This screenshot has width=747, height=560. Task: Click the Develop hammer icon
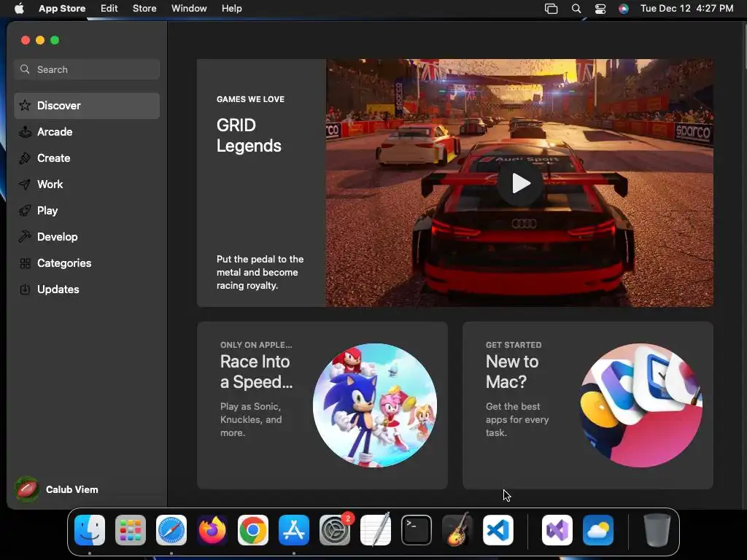(x=25, y=237)
